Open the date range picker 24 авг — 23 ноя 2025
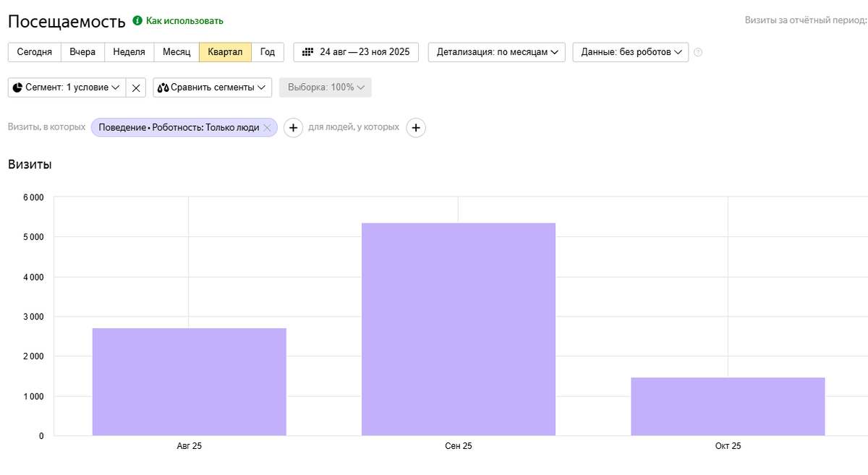The height and width of the screenshot is (475, 868). coord(356,52)
